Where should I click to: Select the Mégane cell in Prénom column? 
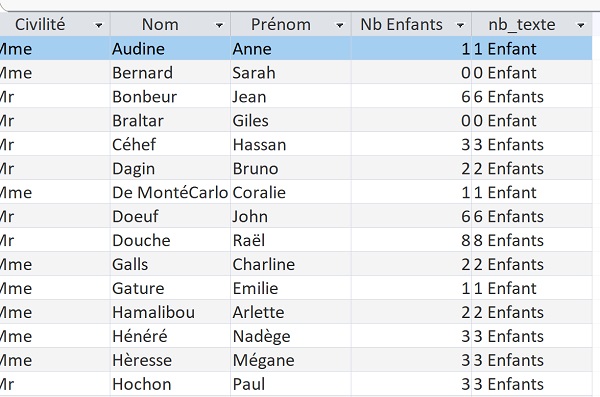[x=291, y=360]
